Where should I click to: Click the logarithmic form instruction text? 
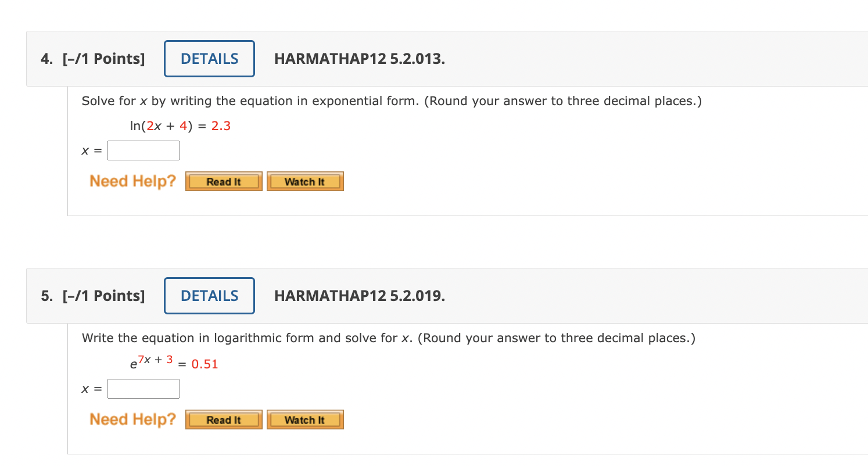(x=389, y=338)
